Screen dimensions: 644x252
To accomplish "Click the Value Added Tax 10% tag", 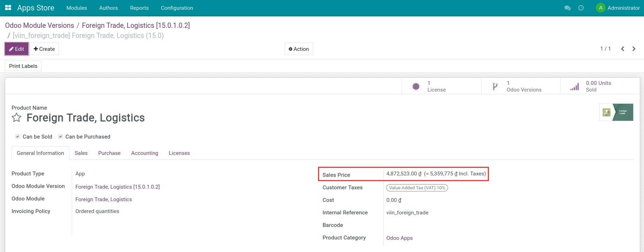I will 417,188.
